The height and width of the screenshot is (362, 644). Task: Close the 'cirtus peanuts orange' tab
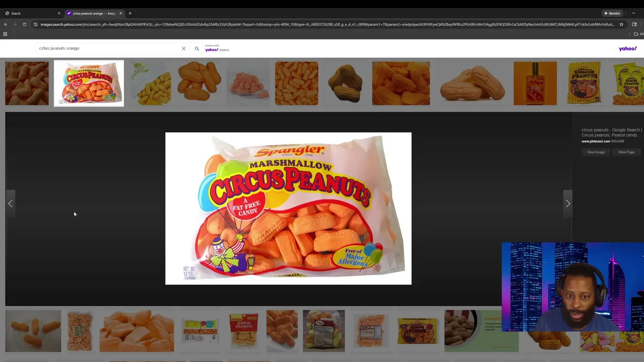click(x=121, y=13)
